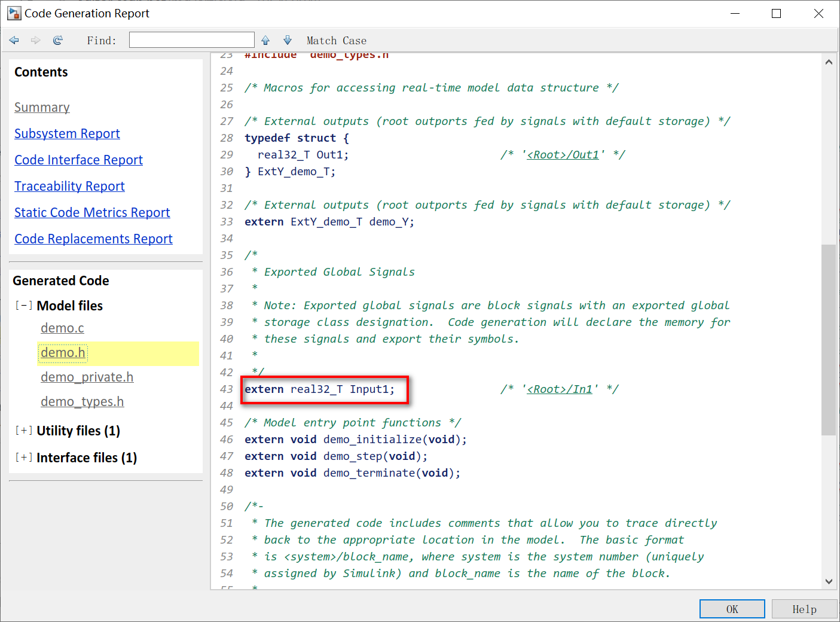
Task: Click the vertical scrollbar thumb
Action: (x=829, y=340)
